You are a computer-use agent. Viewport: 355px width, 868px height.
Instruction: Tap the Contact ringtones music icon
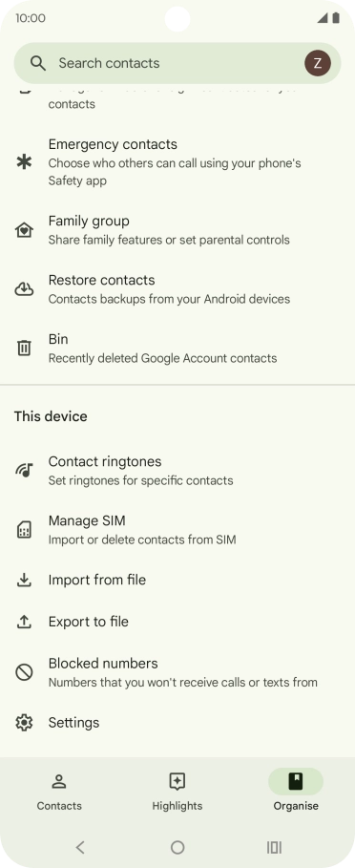(24, 471)
